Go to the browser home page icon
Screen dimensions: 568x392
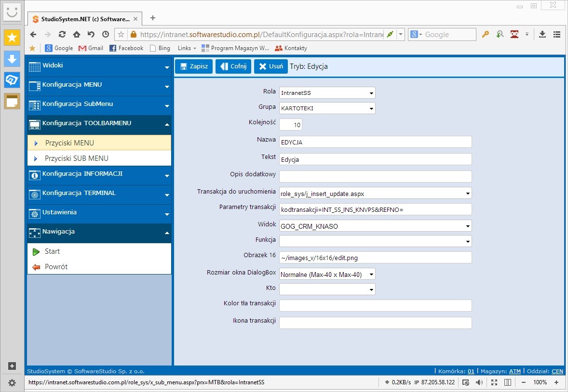tap(77, 34)
